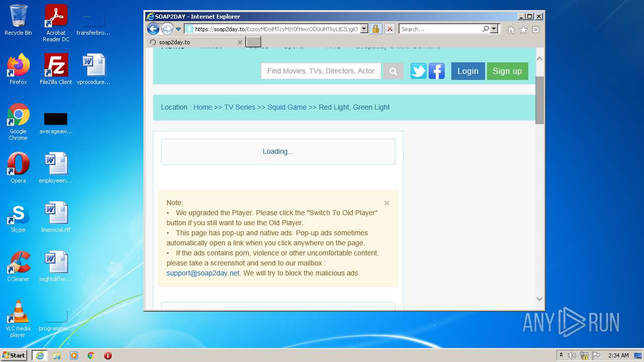Click the IE Search box
The width and height of the screenshot is (644, 362).
click(x=440, y=29)
